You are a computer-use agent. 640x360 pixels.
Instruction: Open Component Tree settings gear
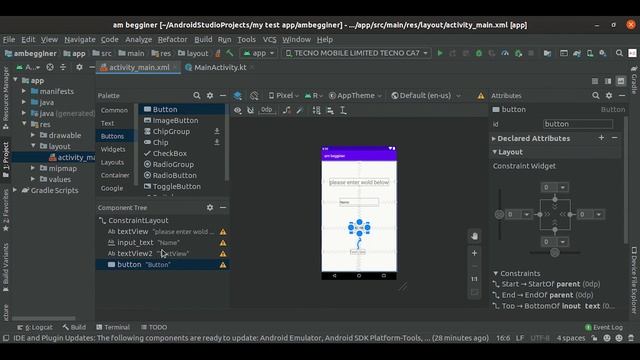point(210,207)
